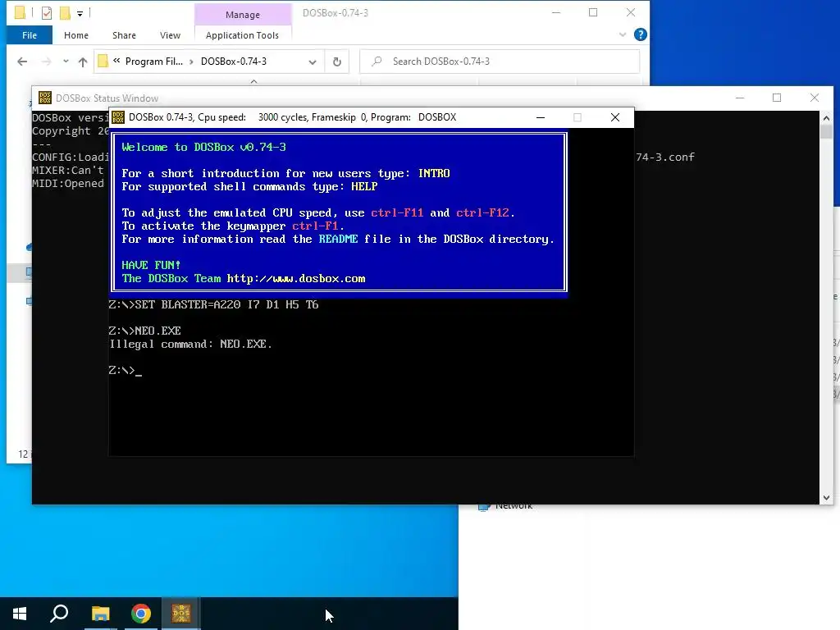
Task: Refresh the DOSBox-0.74-3 folder view
Action: pyautogui.click(x=337, y=62)
